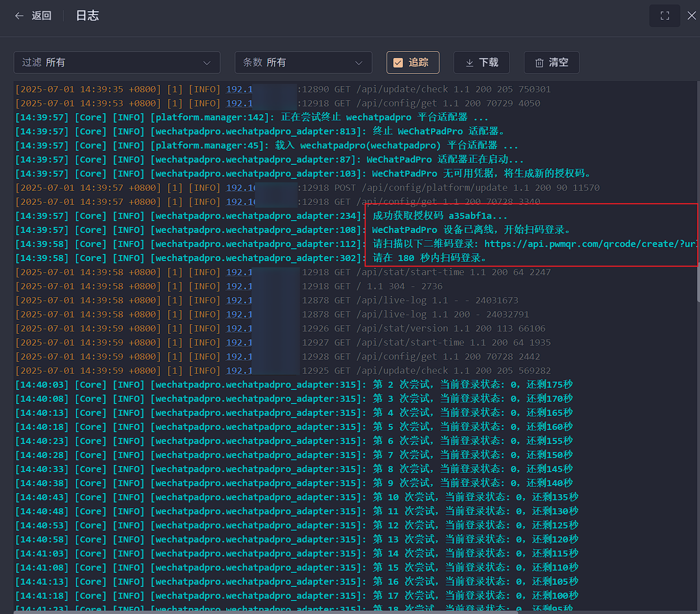Open the IP link on the 70728 2442 config/get row
The width and height of the screenshot is (700, 614).
point(239,357)
